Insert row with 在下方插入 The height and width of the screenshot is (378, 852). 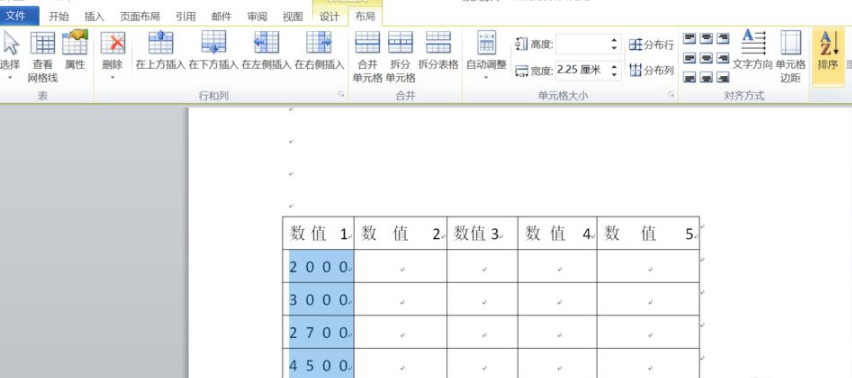(x=214, y=50)
